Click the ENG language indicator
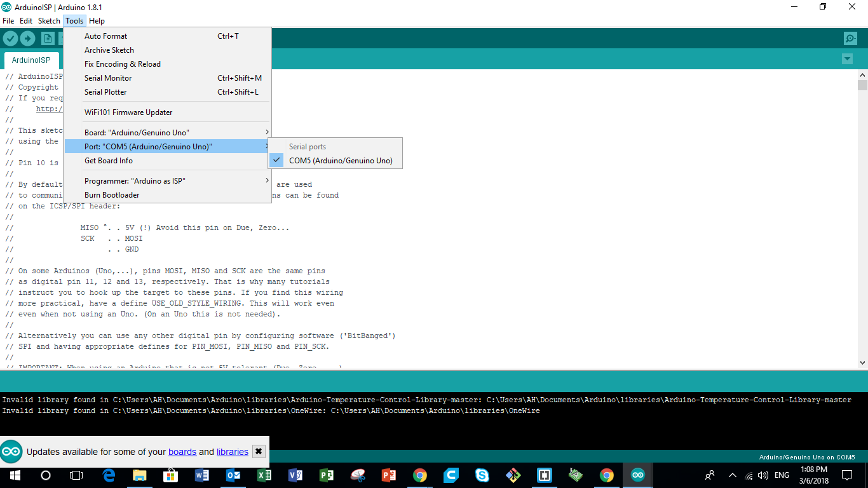This screenshot has height=488, width=868. tap(782, 475)
